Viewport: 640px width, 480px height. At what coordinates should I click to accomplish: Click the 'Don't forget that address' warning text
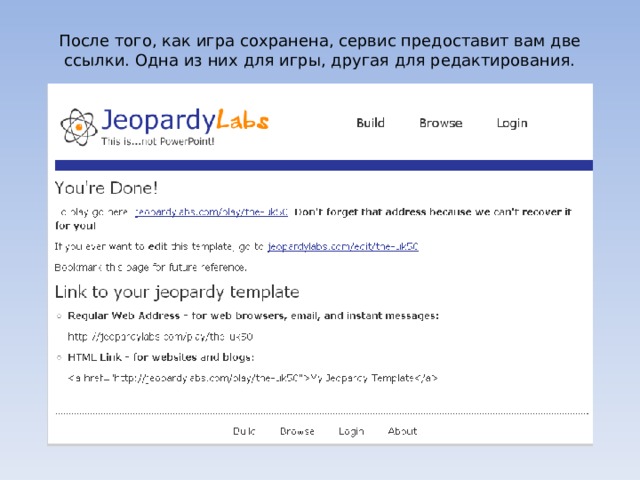pos(313,219)
